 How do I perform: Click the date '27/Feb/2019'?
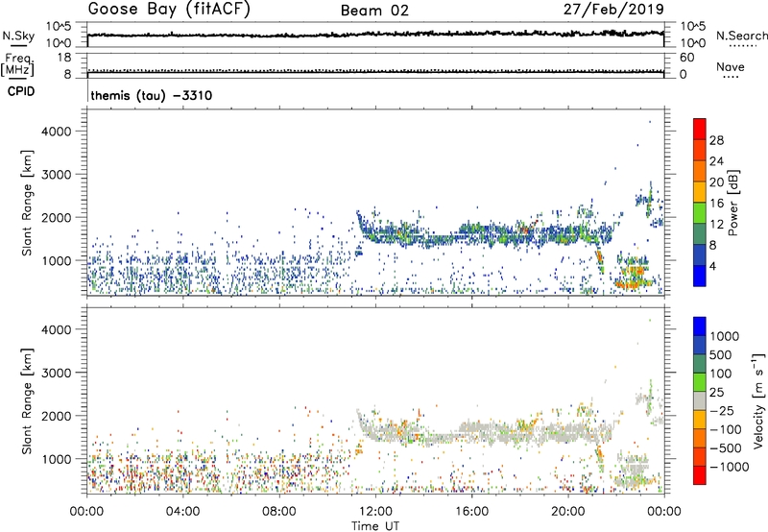pos(613,10)
